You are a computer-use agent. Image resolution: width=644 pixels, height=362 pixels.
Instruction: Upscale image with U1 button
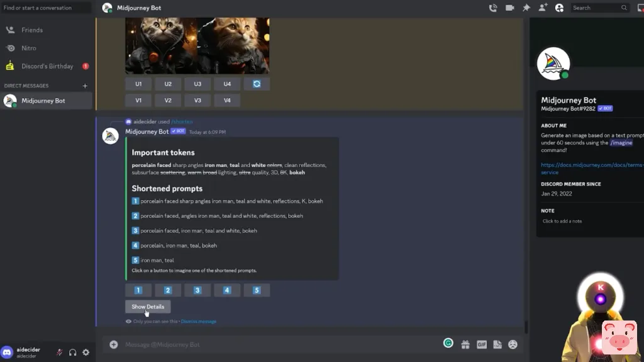(138, 84)
